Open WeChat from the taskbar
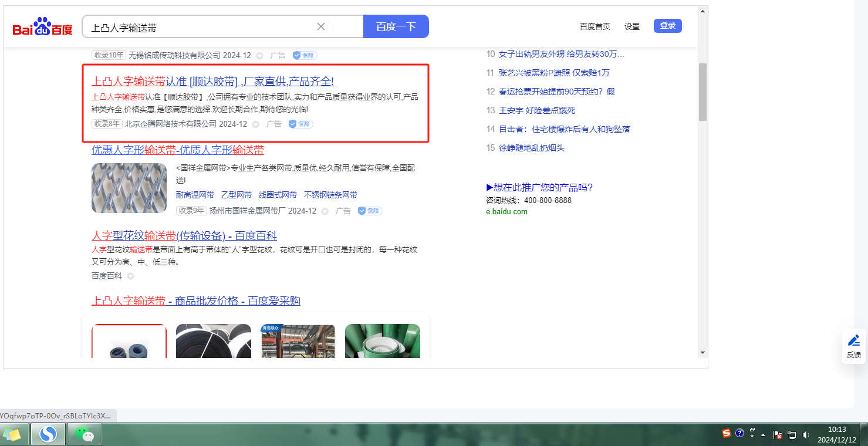 [x=85, y=434]
